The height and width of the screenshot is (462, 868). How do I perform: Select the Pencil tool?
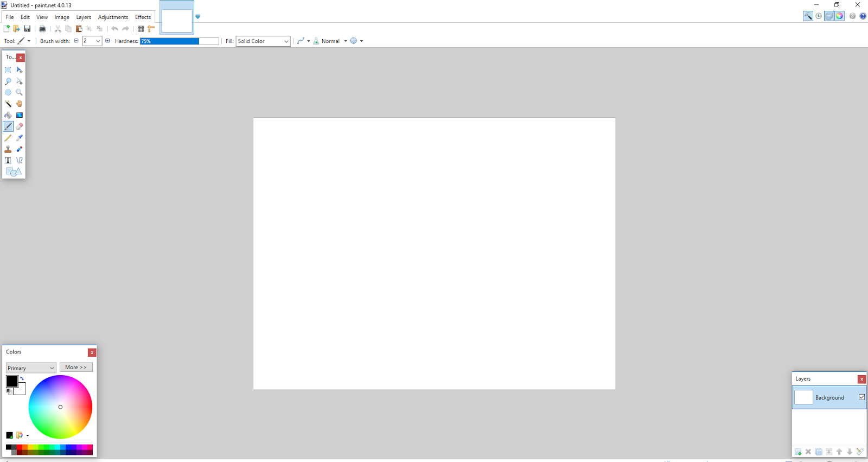coord(8,138)
